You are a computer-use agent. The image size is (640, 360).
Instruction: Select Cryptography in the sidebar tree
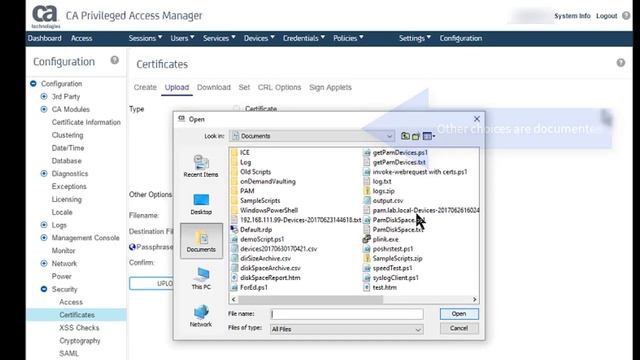(80, 340)
